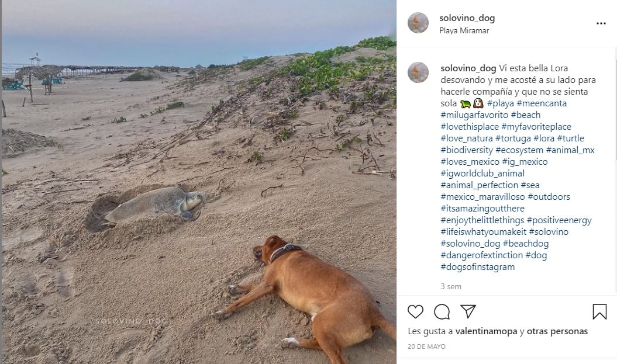Click the caption's solovino_dog profile avatar
The width and height of the screenshot is (617, 364).
click(x=418, y=72)
